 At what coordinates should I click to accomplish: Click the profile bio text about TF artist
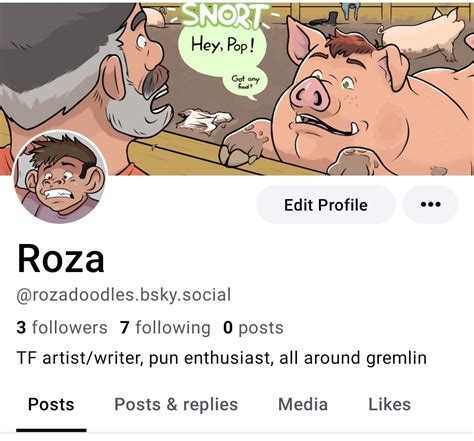222,358
